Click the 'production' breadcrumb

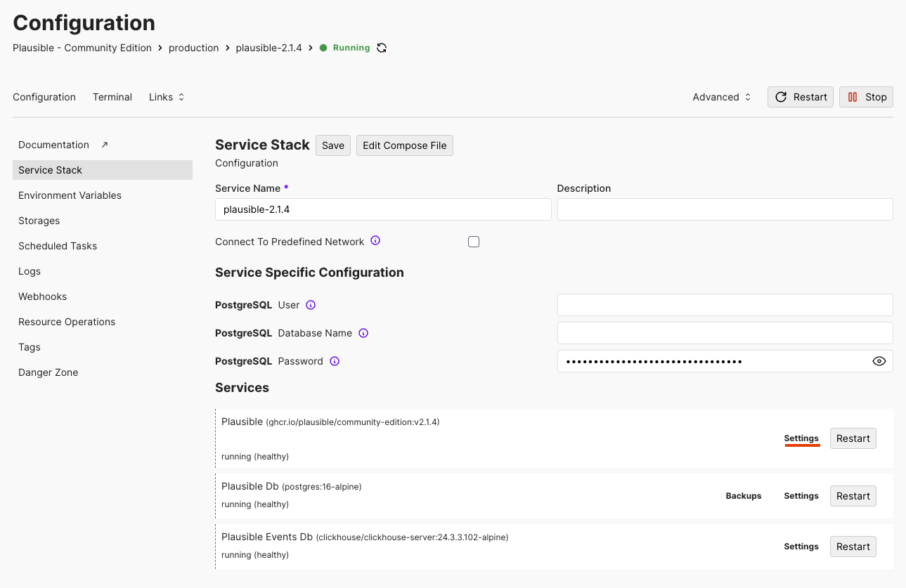click(194, 48)
